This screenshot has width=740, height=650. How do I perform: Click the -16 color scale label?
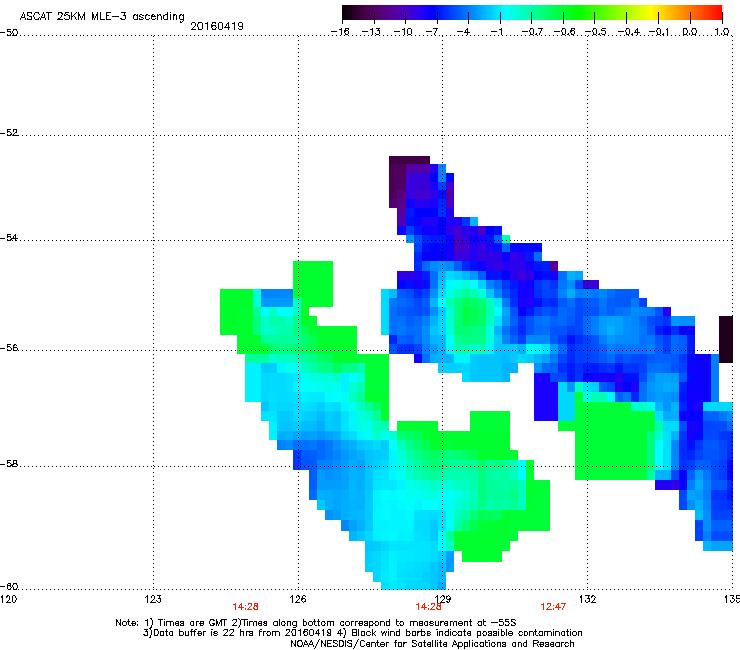(x=340, y=32)
